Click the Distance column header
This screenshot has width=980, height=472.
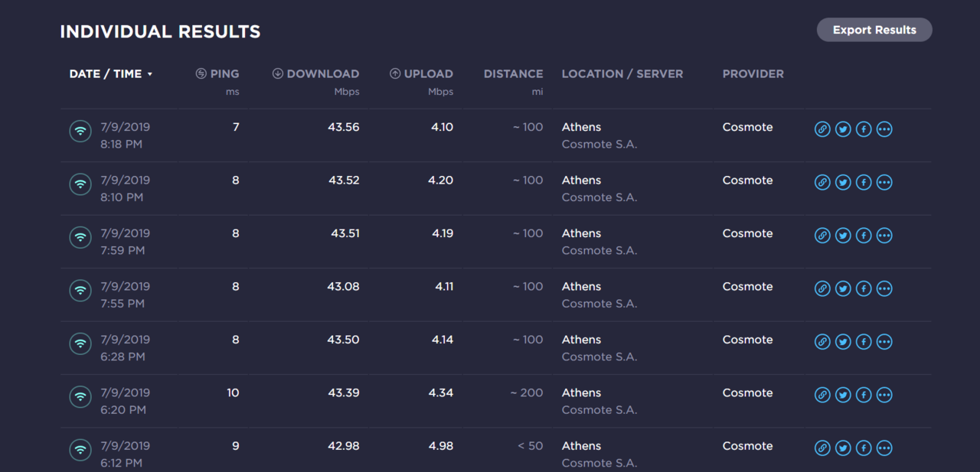513,73
